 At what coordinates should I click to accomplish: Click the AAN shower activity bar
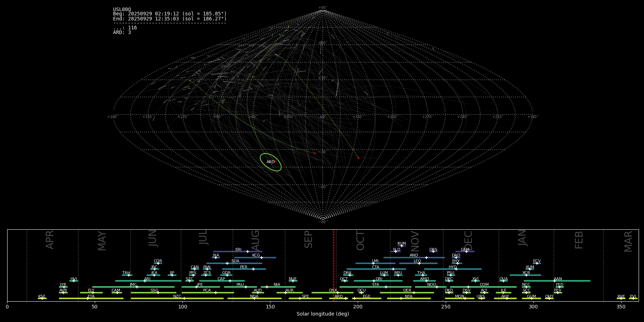[572, 281]
